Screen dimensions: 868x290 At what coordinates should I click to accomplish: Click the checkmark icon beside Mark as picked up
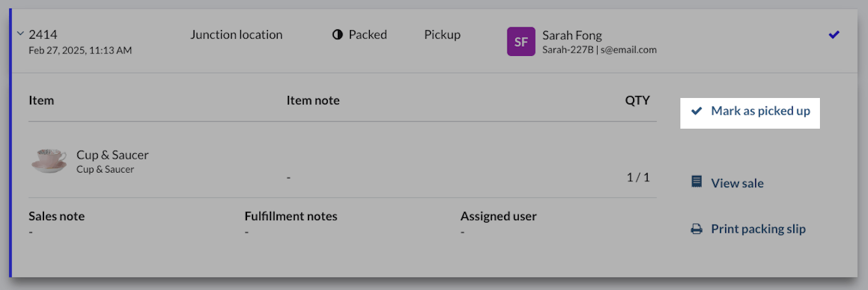click(x=696, y=111)
